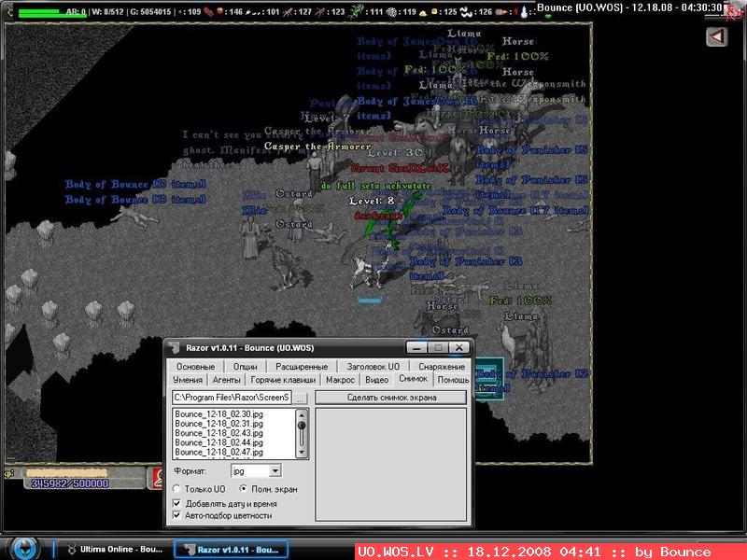Click the white bottle icon in title bar
Screen dimensions: 747x560
[524, 12]
